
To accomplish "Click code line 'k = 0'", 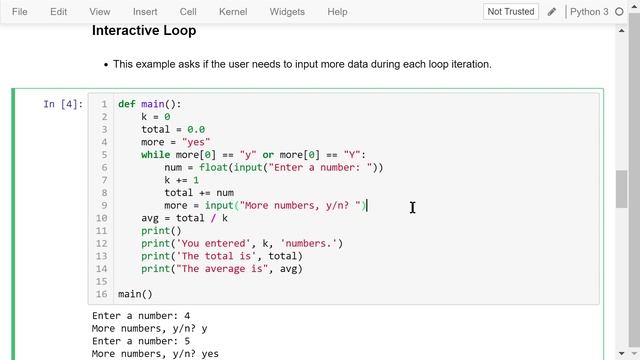I will 156,117.
